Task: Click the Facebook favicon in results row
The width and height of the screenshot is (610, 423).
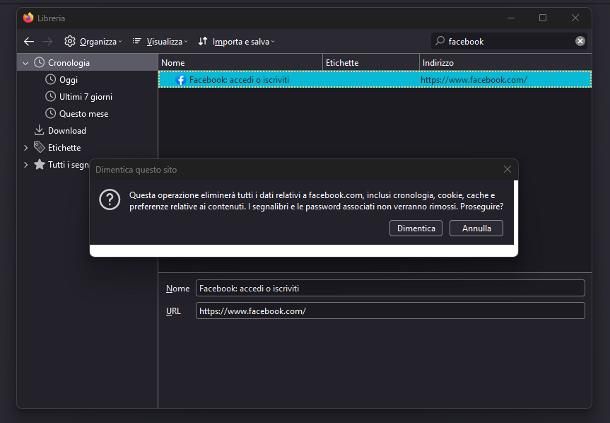Action: tap(181, 80)
